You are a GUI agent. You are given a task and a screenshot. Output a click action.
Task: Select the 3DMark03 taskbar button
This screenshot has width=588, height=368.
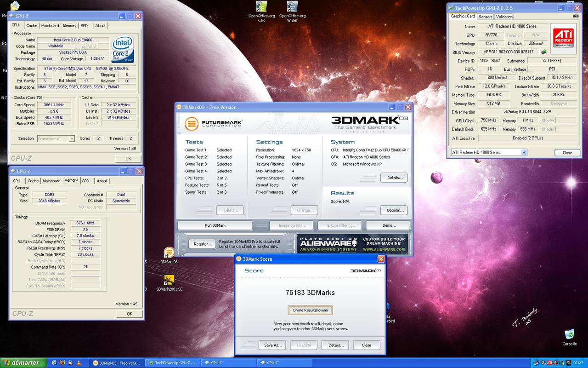click(x=116, y=362)
